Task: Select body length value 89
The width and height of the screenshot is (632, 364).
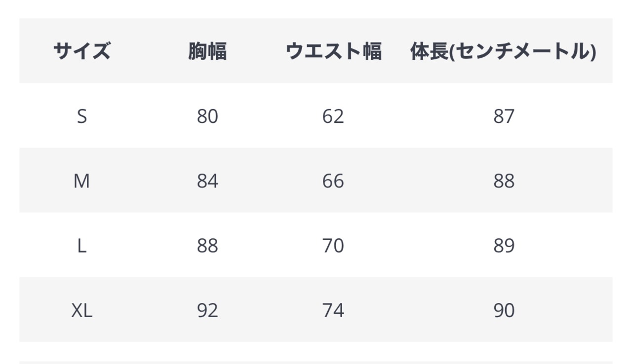Action: click(504, 246)
